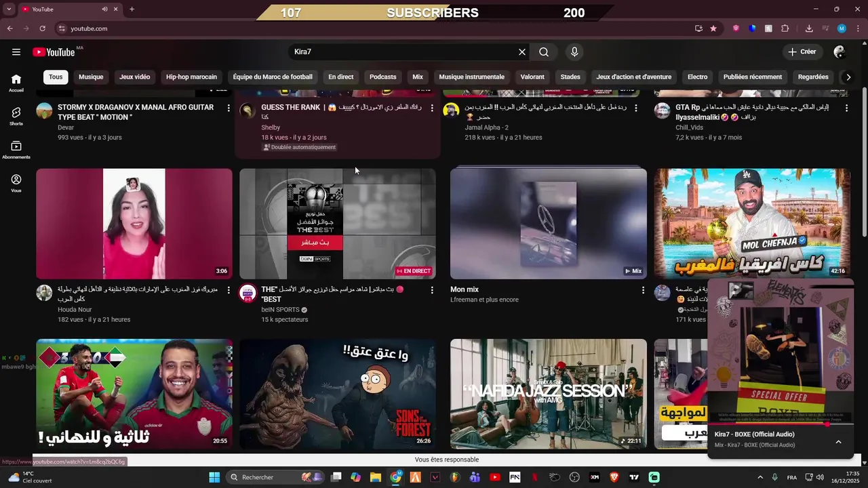Image resolution: width=868 pixels, height=488 pixels.
Task: Select the Podcasts chip
Action: pyautogui.click(x=383, y=77)
